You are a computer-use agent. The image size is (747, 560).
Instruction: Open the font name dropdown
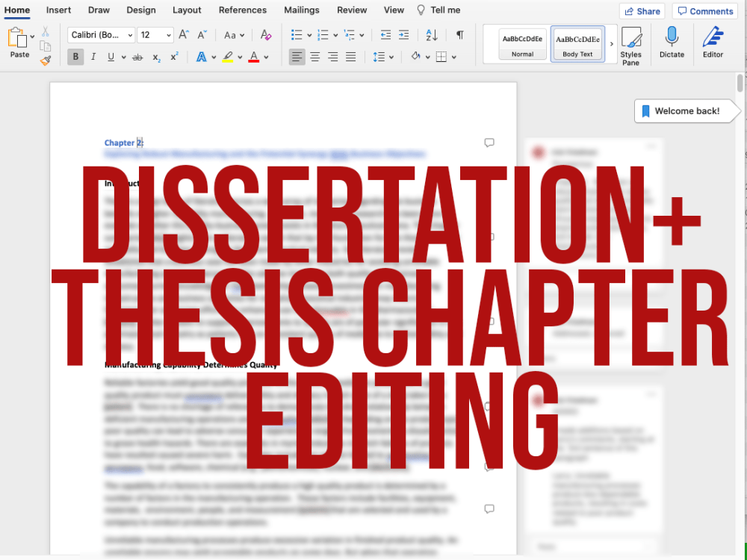coord(129,35)
